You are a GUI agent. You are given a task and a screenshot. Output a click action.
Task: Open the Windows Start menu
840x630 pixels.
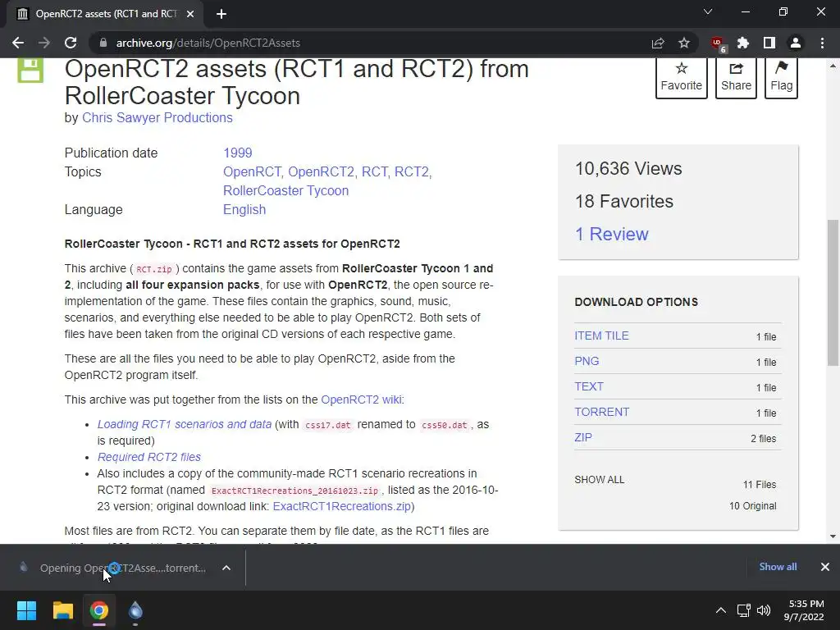click(26, 610)
